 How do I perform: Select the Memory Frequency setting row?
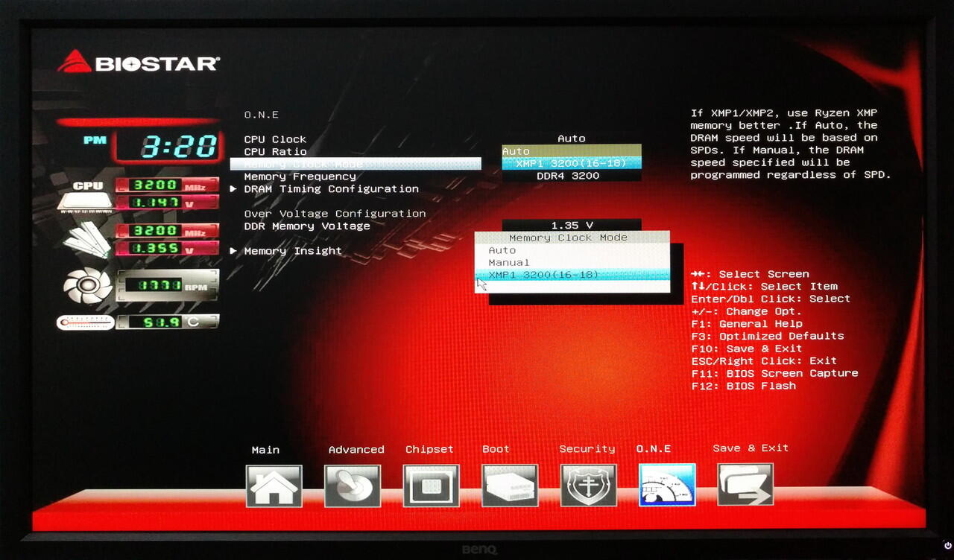pyautogui.click(x=300, y=176)
